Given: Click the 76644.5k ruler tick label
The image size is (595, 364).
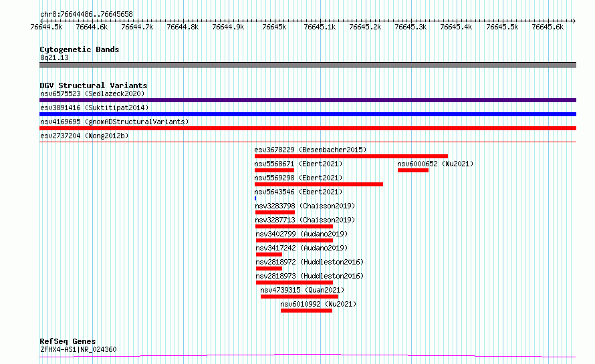Looking at the screenshot, I should point(46,27).
